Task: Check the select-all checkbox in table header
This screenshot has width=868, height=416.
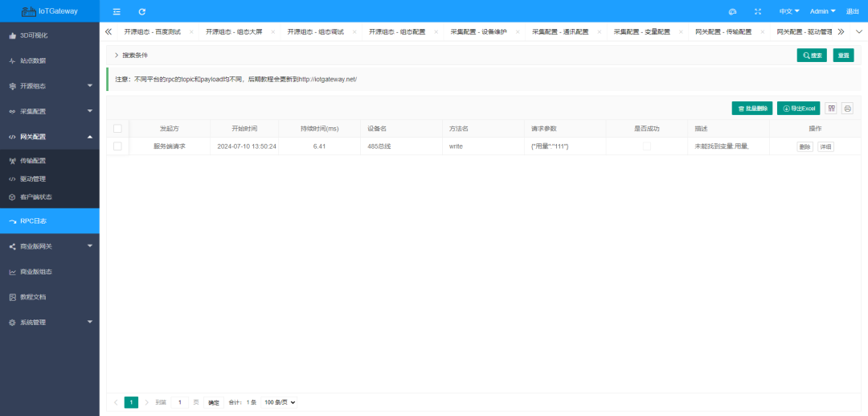Action: (x=118, y=129)
